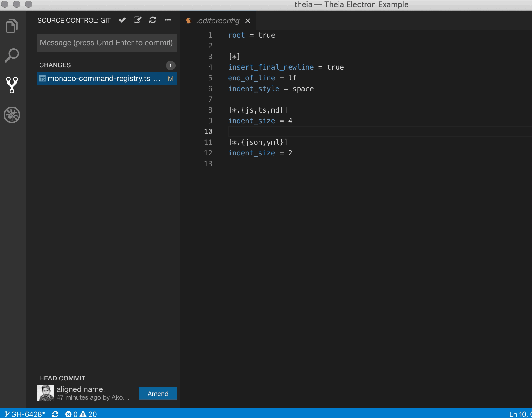Click the Ln 10 cursor position indicator
The width and height of the screenshot is (532, 418).
[x=520, y=414]
